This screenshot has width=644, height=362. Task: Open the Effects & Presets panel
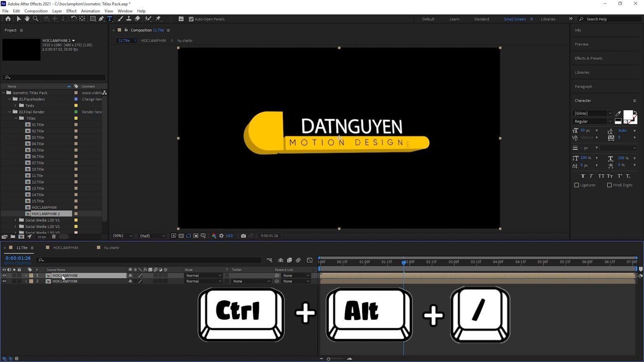coord(588,58)
